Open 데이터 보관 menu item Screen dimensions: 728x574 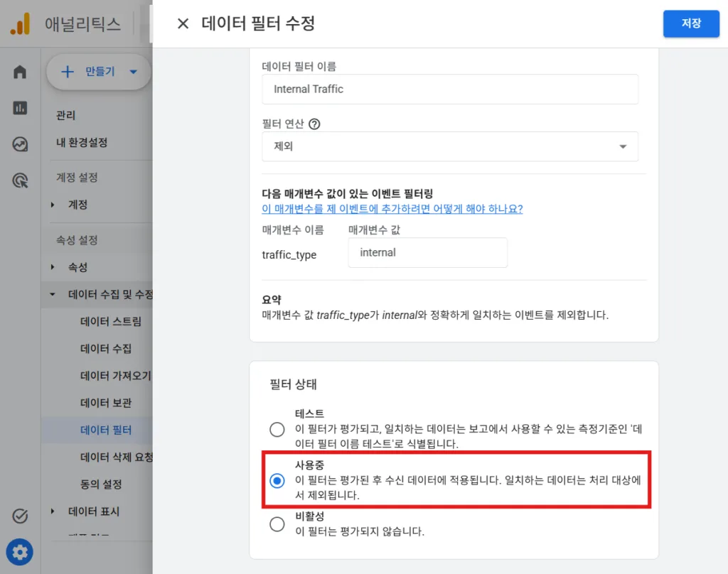click(106, 403)
